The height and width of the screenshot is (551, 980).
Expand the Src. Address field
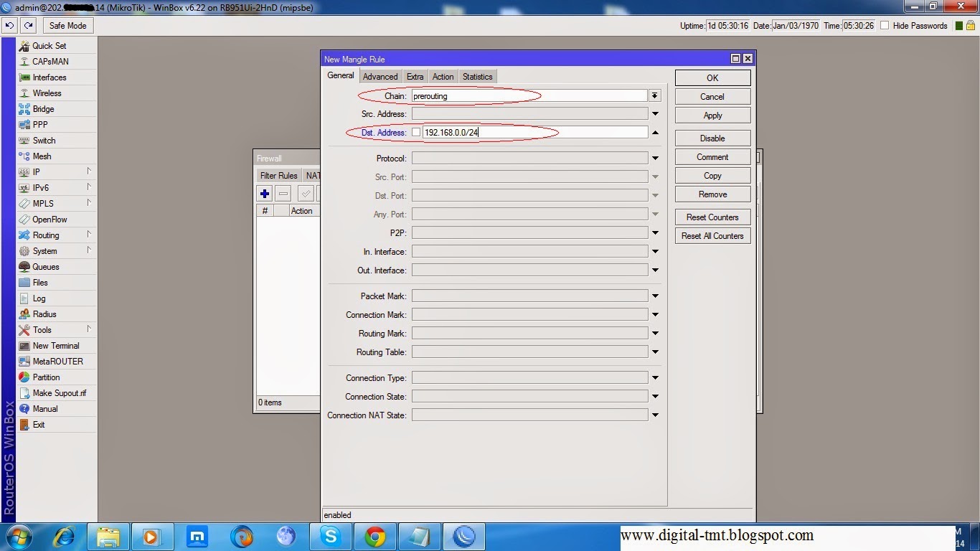[x=655, y=114]
